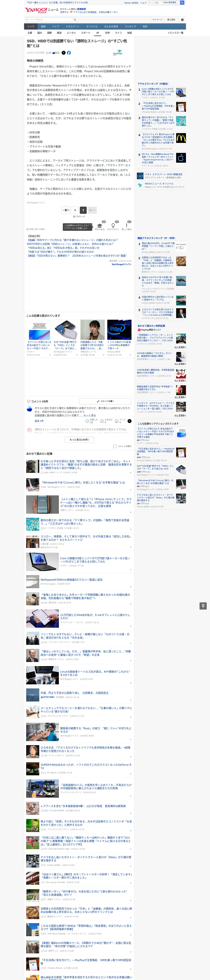Image resolution: width=210 pixels, height=980 pixels.
Task: Open article SUPERや60は出なかったが GeForce RTX
Action: coord(86,766)
